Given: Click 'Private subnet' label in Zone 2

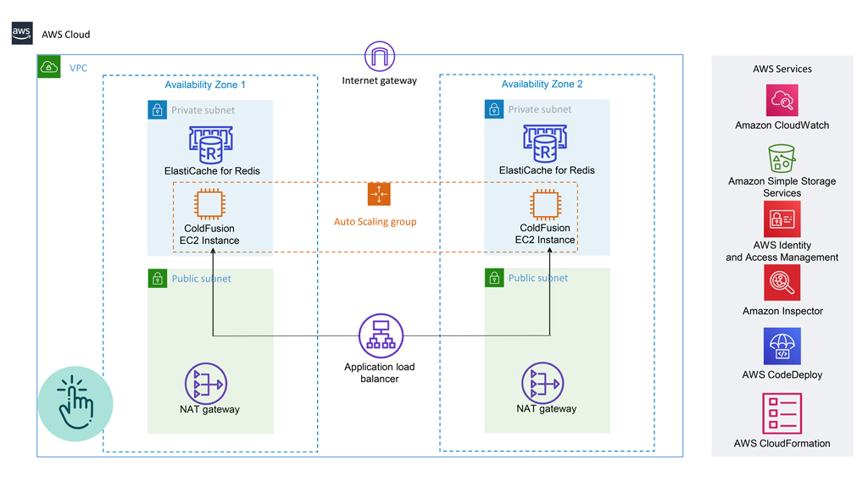Looking at the screenshot, I should (540, 109).
